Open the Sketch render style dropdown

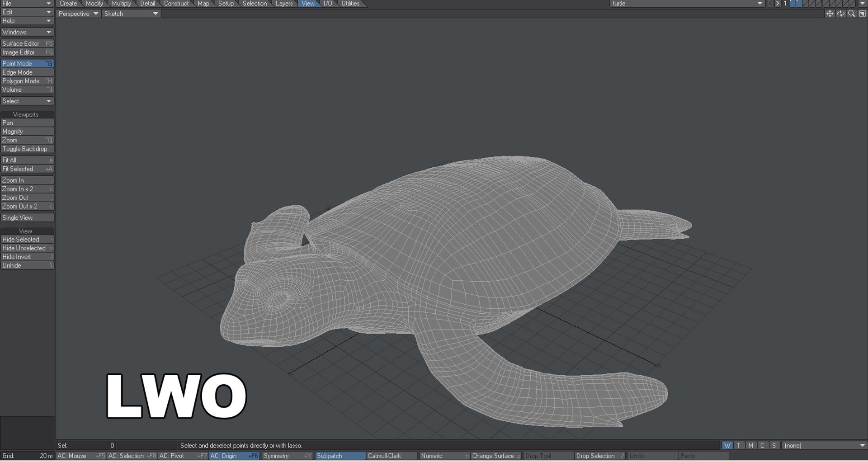click(x=131, y=14)
